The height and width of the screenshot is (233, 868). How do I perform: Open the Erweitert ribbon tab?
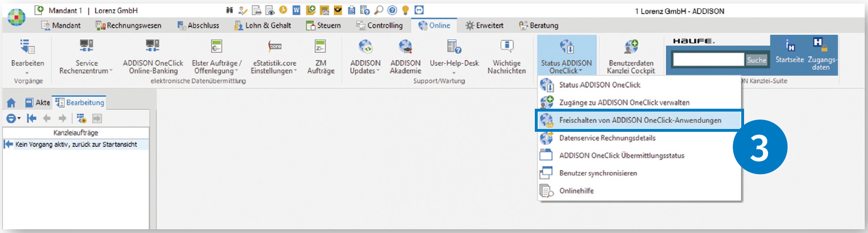[x=484, y=25]
